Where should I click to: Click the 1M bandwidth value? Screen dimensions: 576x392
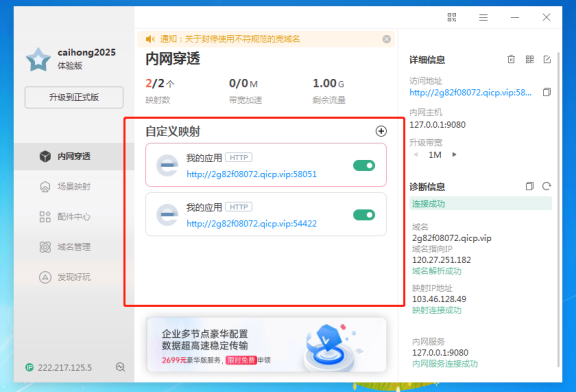435,155
